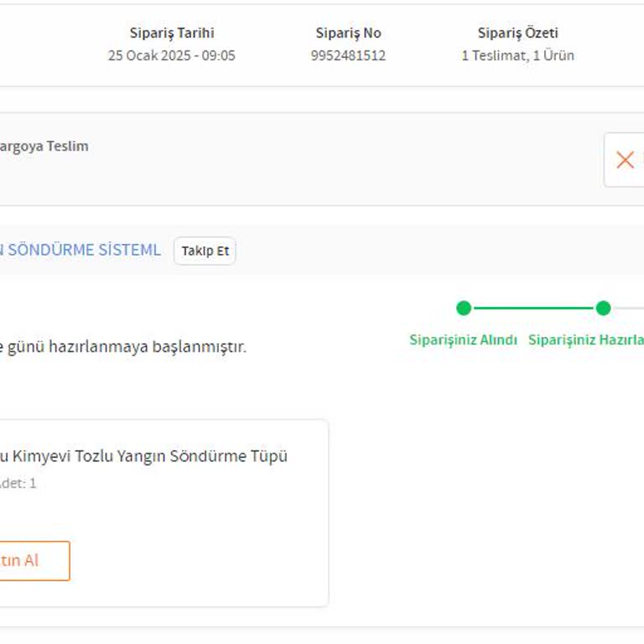The width and height of the screenshot is (644, 644).
Task: Click the Takip Et button
Action: [205, 251]
